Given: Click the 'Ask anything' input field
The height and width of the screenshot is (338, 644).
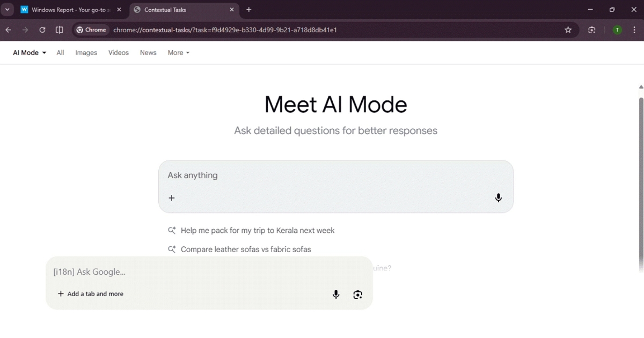Looking at the screenshot, I should pyautogui.click(x=322, y=175).
